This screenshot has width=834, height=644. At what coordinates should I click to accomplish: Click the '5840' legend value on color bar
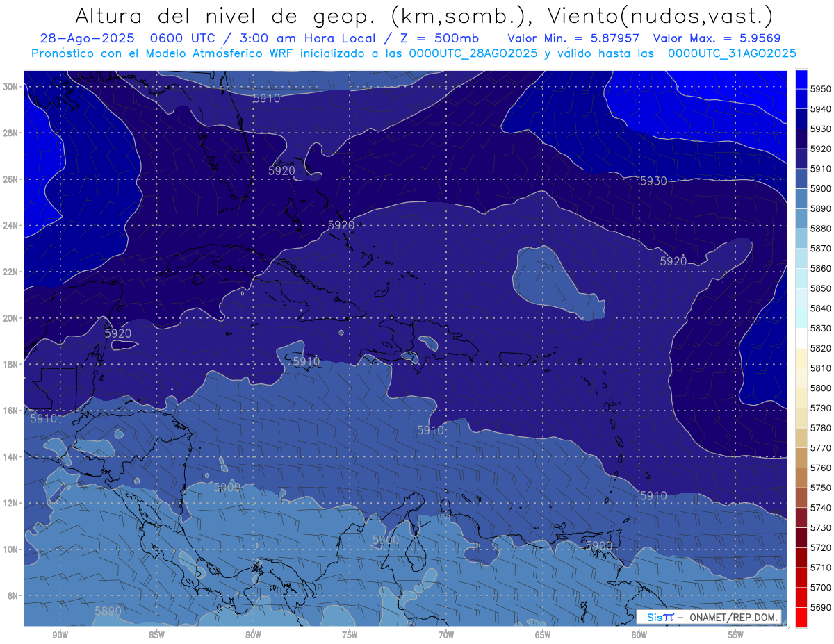pyautogui.click(x=820, y=308)
